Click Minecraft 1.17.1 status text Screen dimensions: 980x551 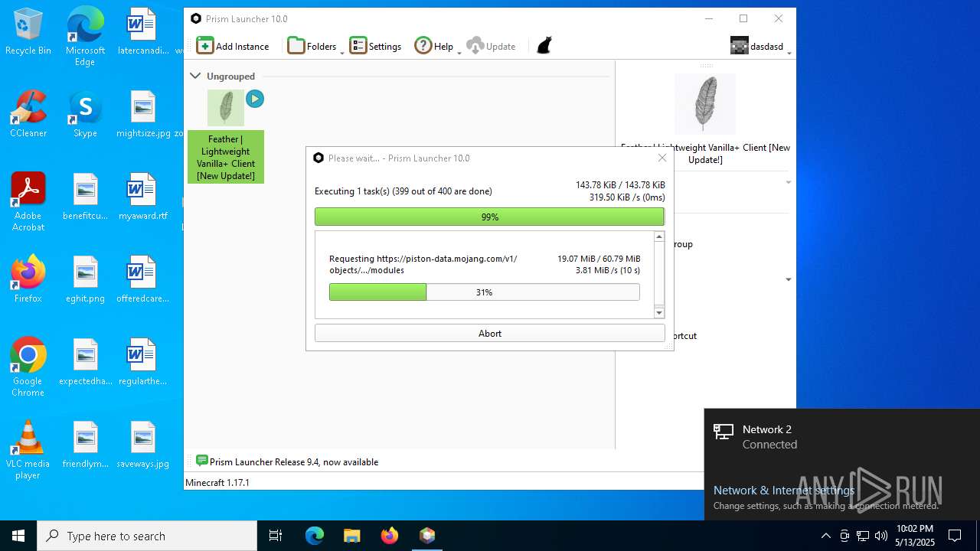tap(217, 482)
